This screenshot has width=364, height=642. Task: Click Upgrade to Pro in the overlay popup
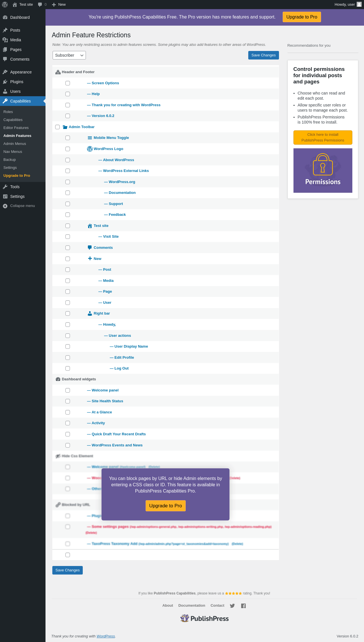click(166, 506)
